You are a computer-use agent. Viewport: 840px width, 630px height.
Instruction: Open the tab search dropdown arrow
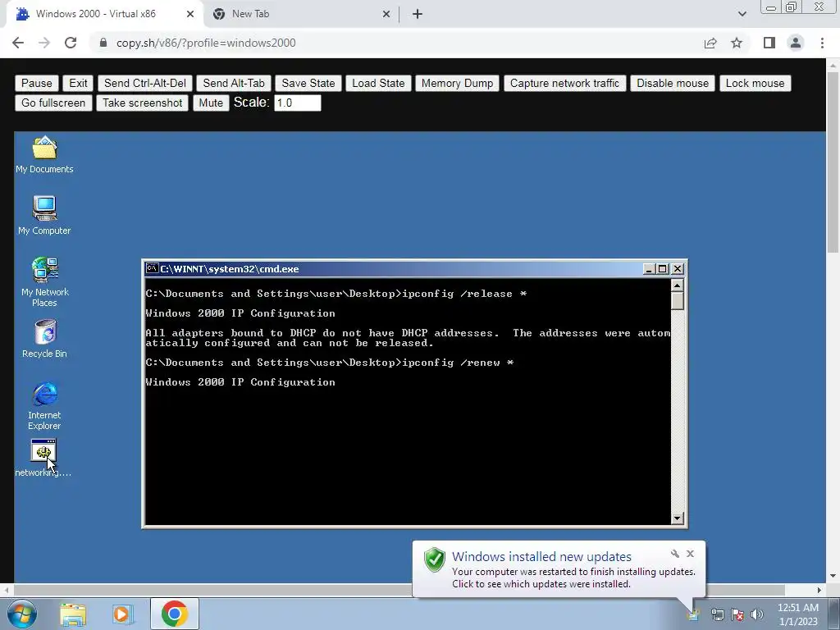742,14
